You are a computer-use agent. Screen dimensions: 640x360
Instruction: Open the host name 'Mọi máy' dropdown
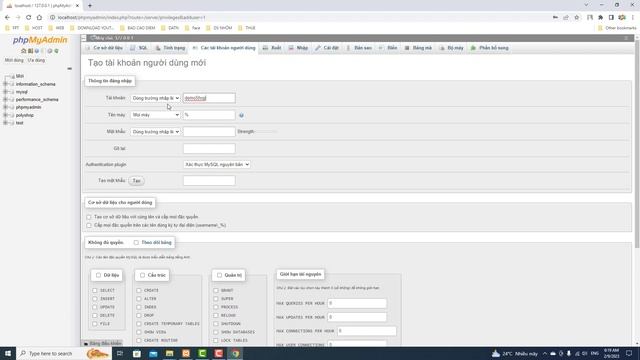coord(155,115)
